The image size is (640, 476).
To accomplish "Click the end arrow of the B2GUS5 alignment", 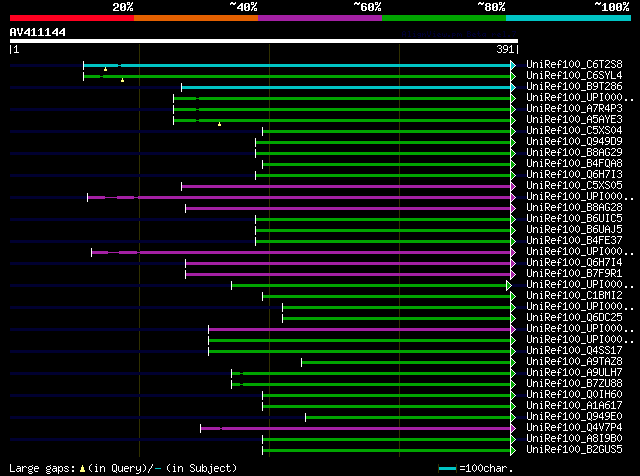I will click(x=513, y=451).
